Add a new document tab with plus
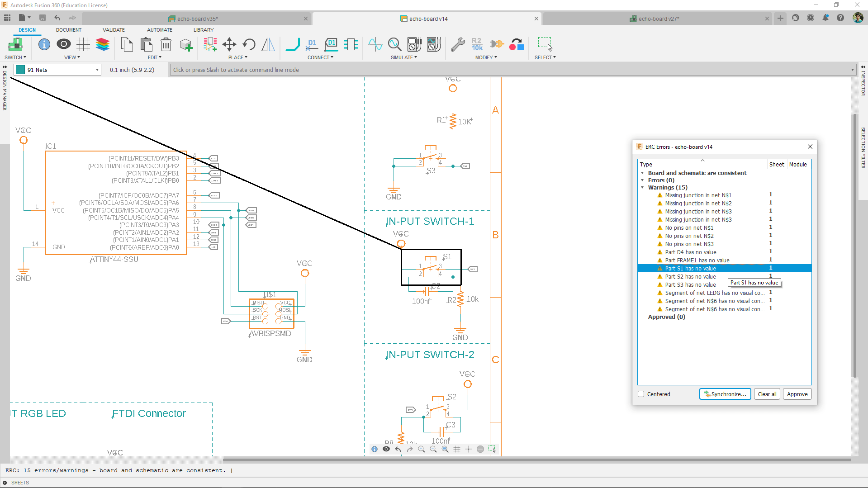The height and width of the screenshot is (488, 868). 780,18
